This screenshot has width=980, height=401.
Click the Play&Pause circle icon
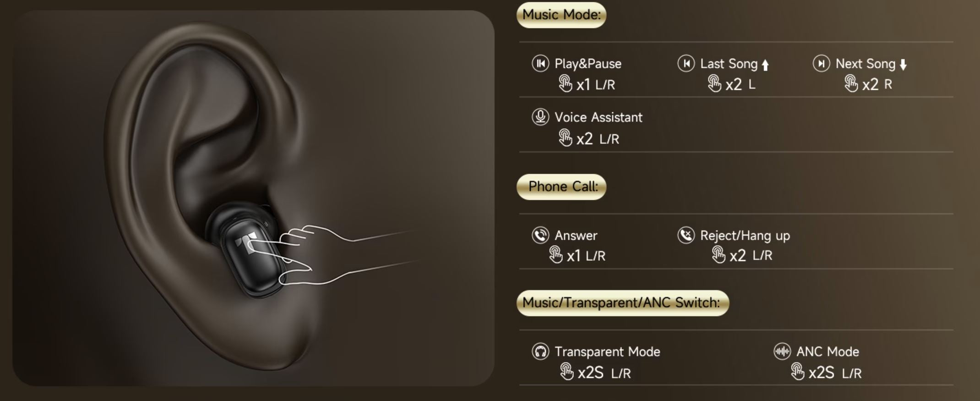click(540, 63)
